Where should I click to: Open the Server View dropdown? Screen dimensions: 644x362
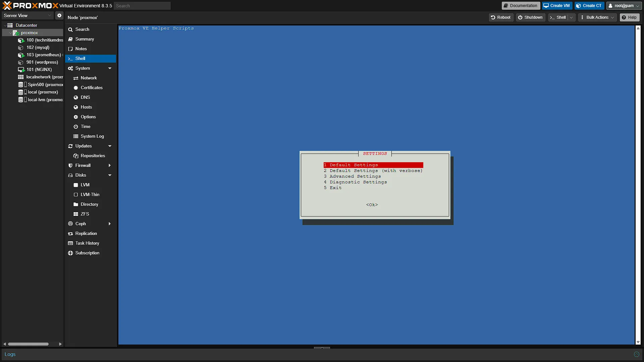pos(28,15)
